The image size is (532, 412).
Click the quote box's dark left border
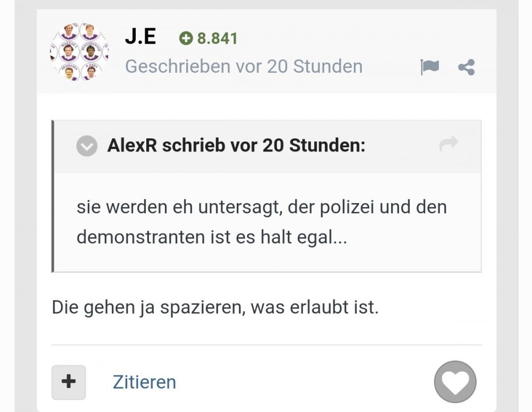pyautogui.click(x=53, y=196)
